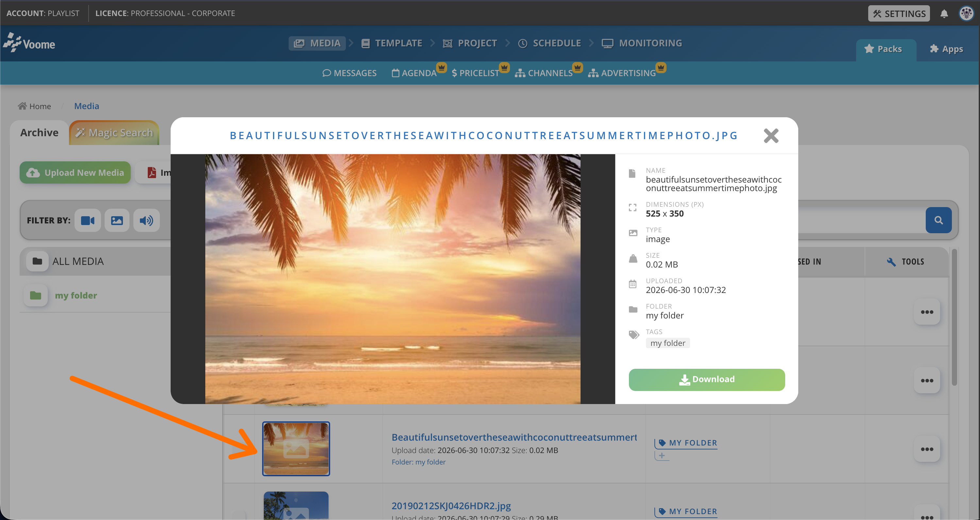Select the Archive tab
980x520 pixels.
click(x=39, y=133)
